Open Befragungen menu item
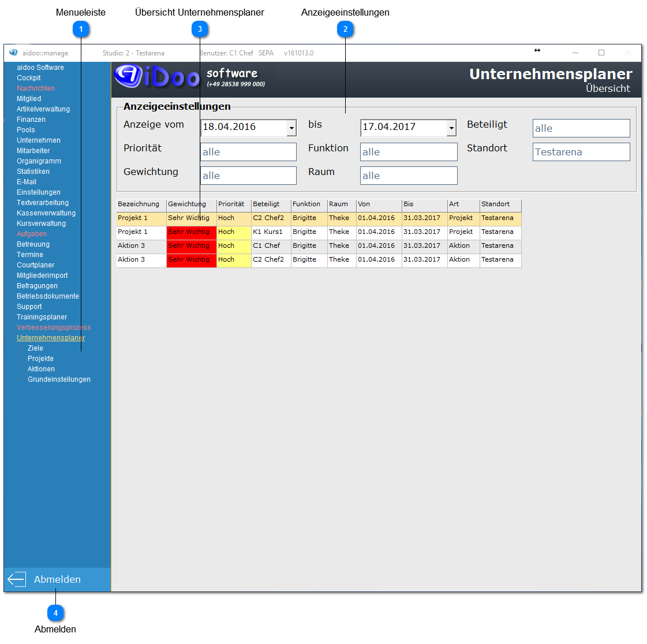The width and height of the screenshot is (647, 644). tap(37, 286)
